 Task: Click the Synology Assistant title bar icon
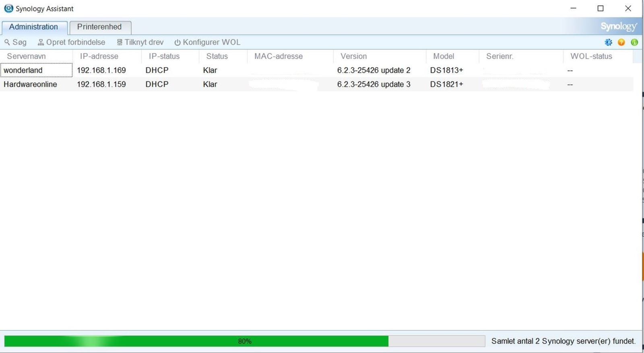[x=8, y=8]
